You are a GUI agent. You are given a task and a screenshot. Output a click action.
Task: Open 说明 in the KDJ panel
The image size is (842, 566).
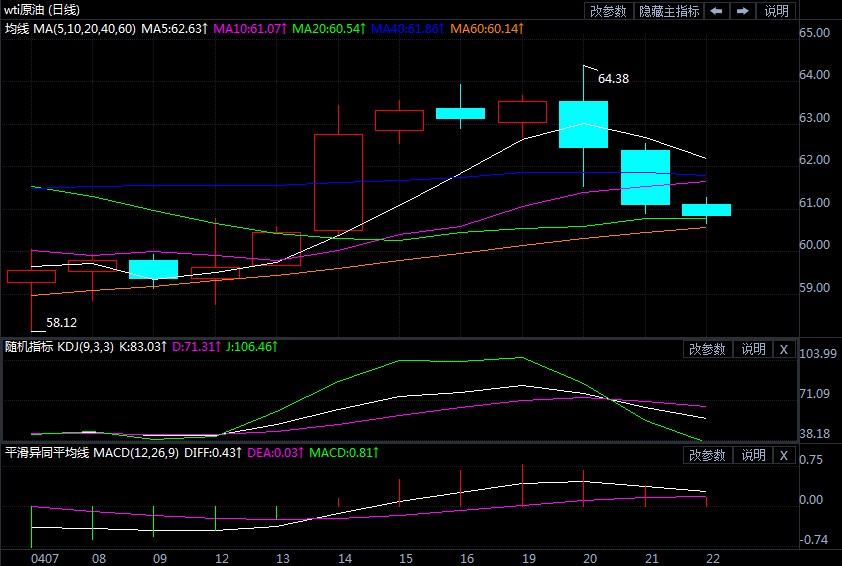(753, 349)
